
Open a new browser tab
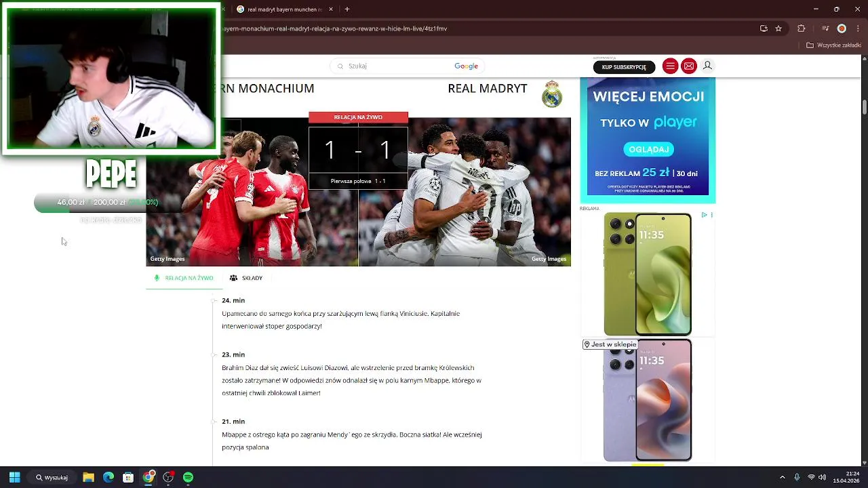tap(347, 9)
